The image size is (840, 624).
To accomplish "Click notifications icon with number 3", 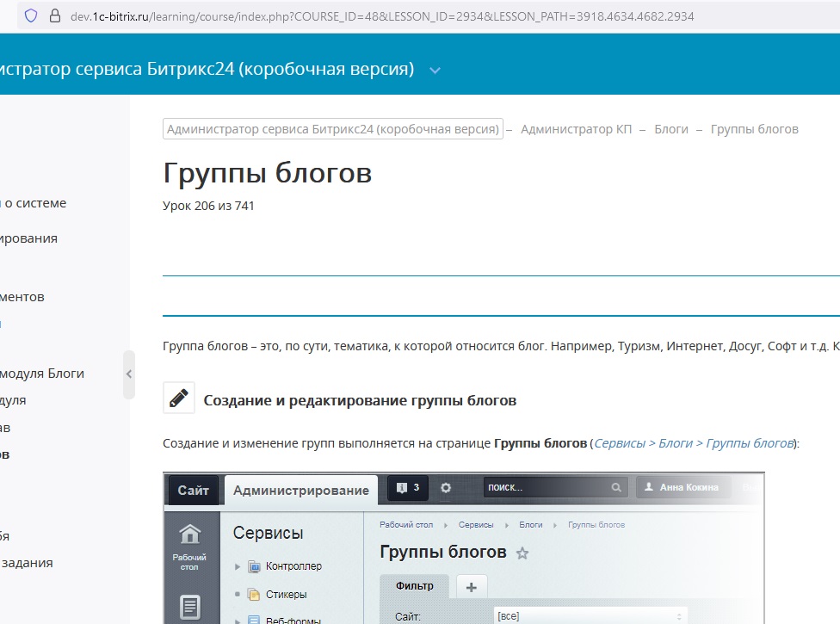I will (408, 487).
